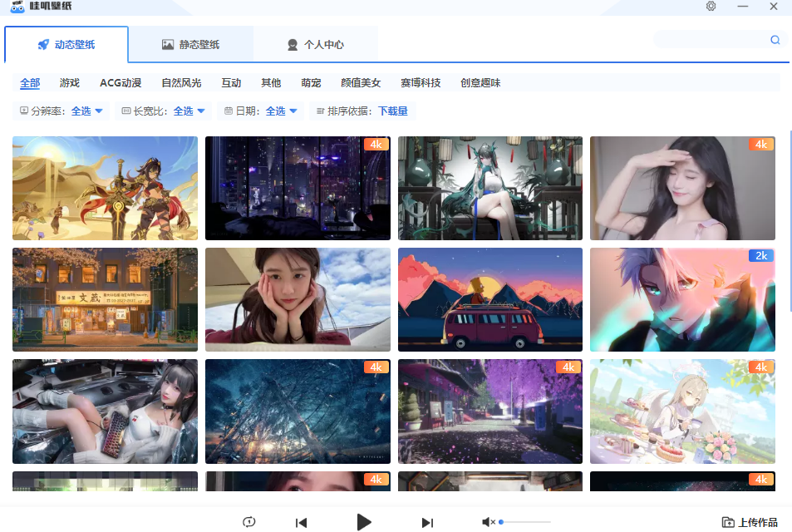Minimize the wallpaper app window
This screenshot has width=792, height=532.
coord(742,6)
